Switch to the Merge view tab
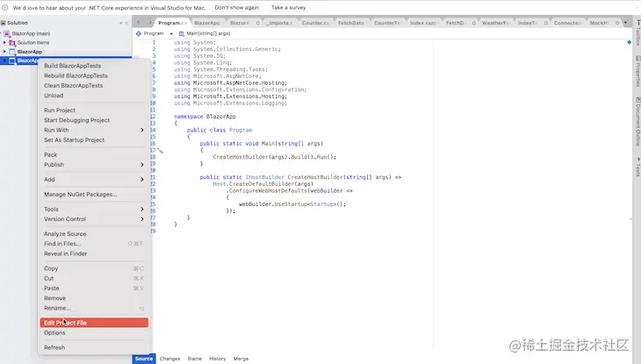 241,359
